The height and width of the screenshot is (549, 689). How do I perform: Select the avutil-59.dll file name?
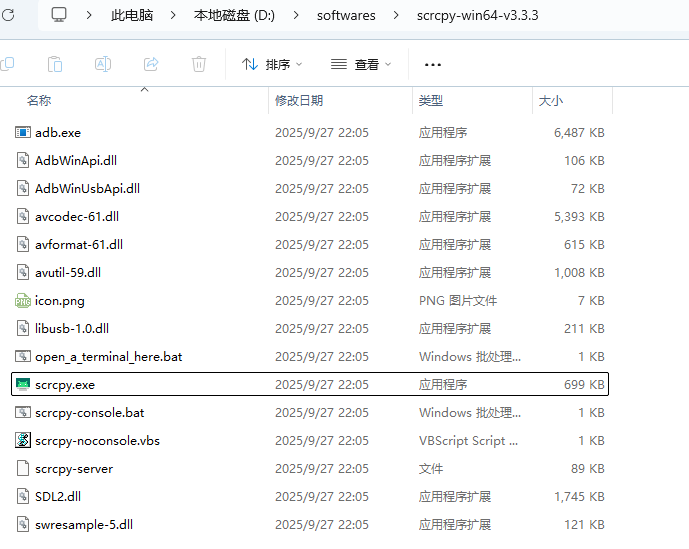coord(68,273)
